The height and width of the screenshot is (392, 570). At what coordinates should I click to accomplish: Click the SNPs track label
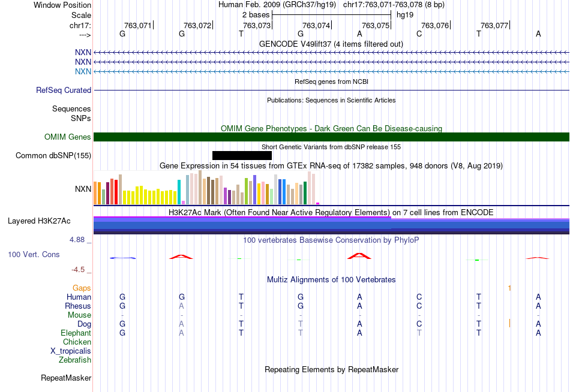(x=81, y=118)
